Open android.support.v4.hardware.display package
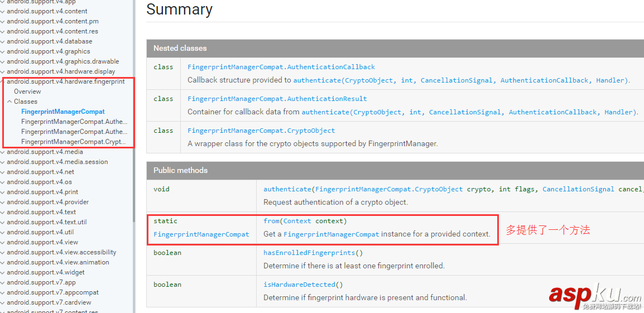Image resolution: width=644 pixels, height=313 pixels. [61, 71]
